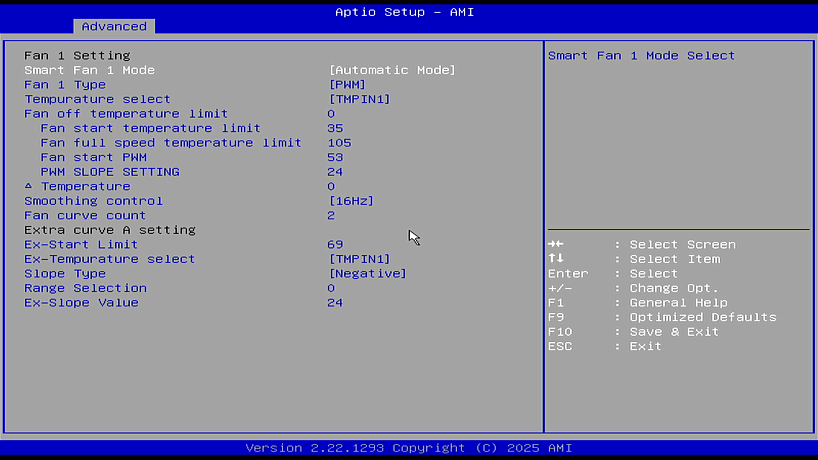Image resolution: width=818 pixels, height=460 pixels.
Task: Open the Automatic Mode option list
Action: 392,70
